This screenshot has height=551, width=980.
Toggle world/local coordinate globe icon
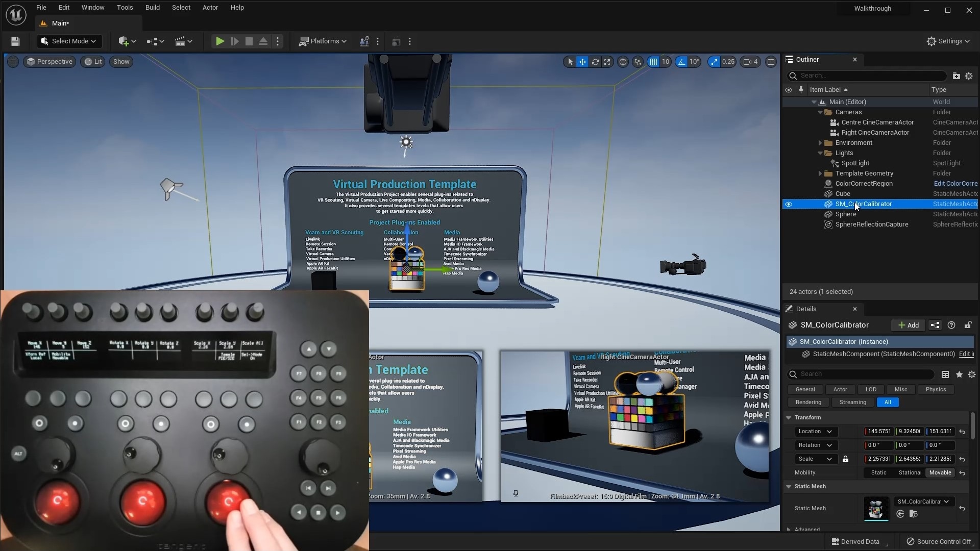click(x=623, y=62)
